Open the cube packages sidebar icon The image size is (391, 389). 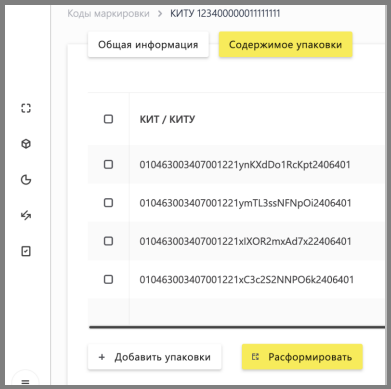coord(26,144)
